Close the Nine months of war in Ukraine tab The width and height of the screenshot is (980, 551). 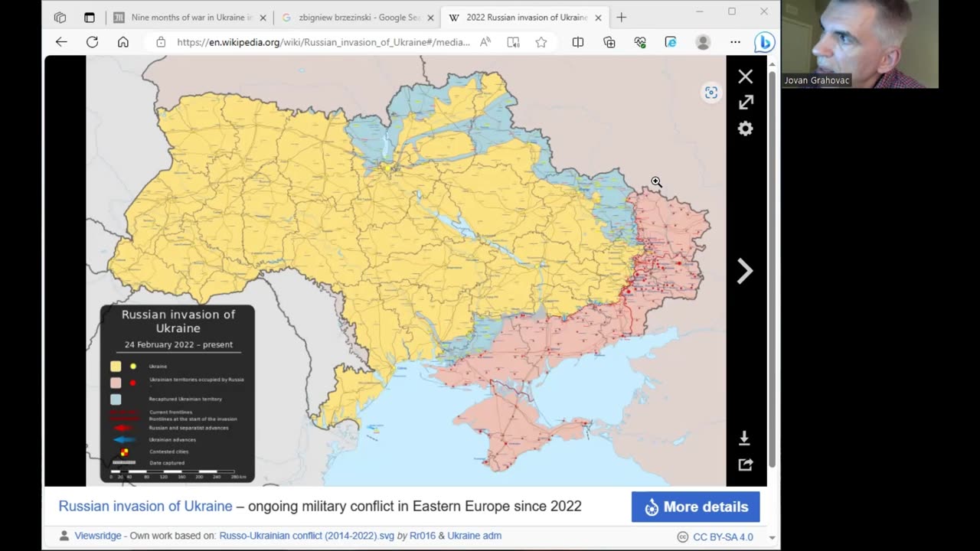pyautogui.click(x=263, y=17)
